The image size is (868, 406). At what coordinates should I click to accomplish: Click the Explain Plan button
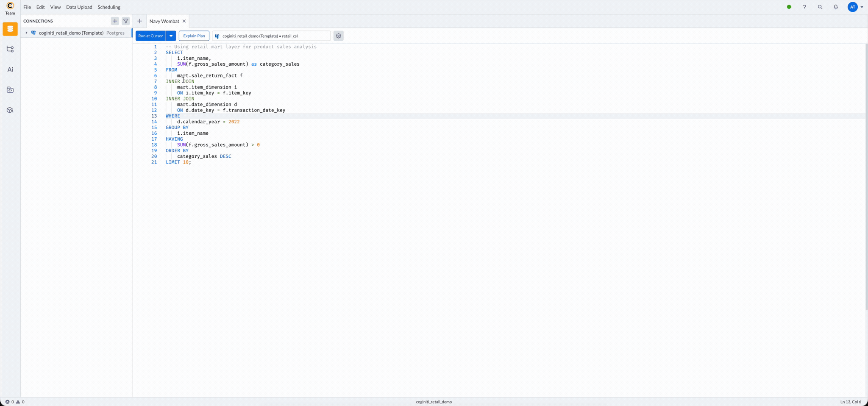tap(194, 36)
